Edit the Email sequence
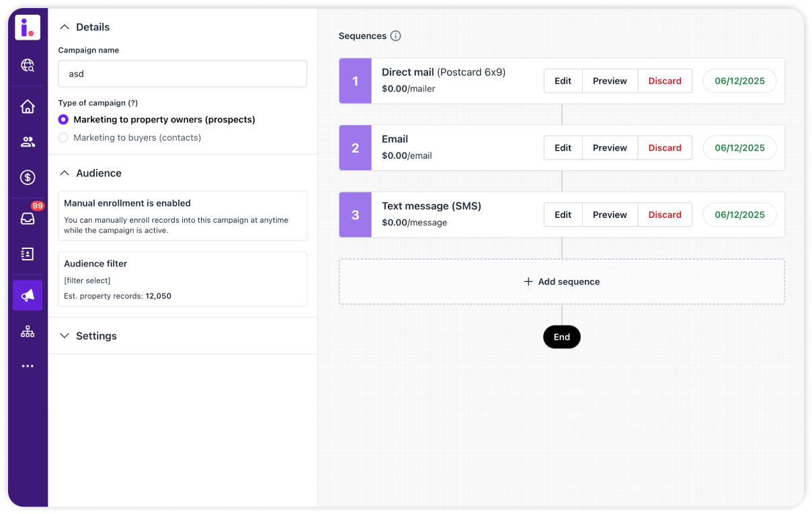 point(563,148)
